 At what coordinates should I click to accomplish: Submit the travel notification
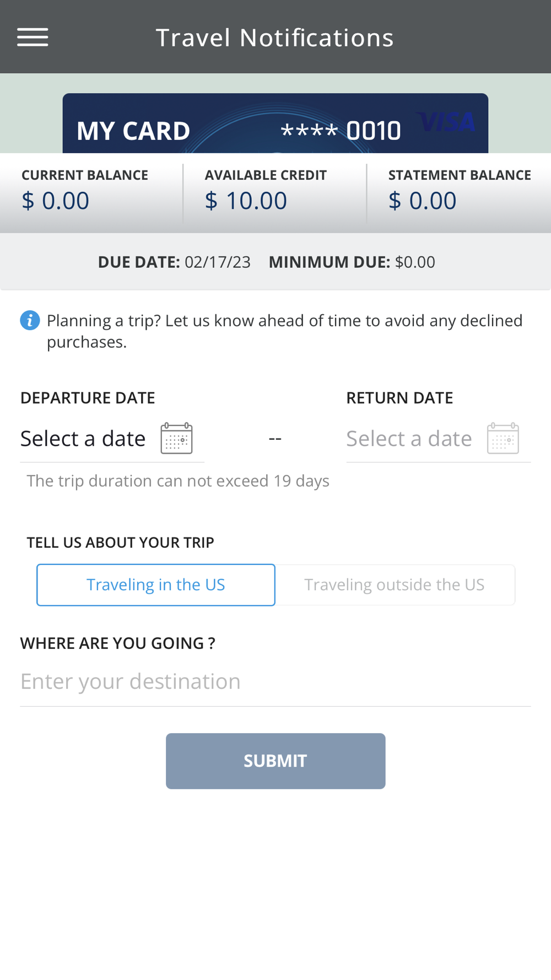275,761
